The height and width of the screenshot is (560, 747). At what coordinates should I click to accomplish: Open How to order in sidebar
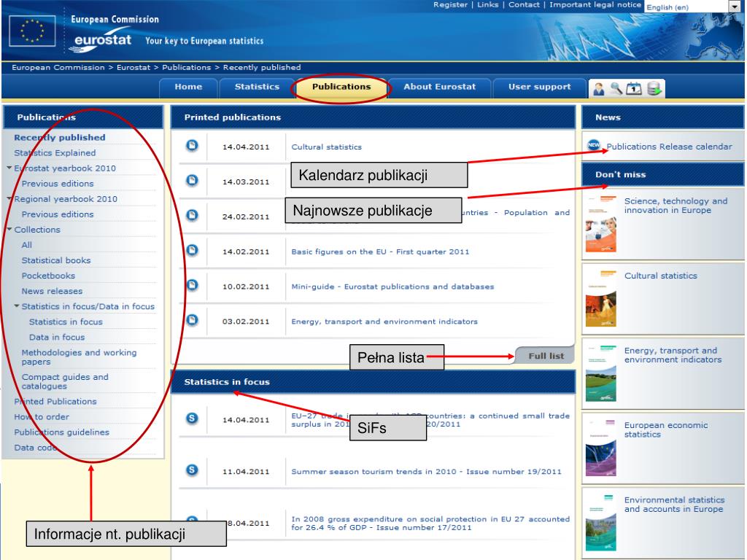tap(42, 416)
